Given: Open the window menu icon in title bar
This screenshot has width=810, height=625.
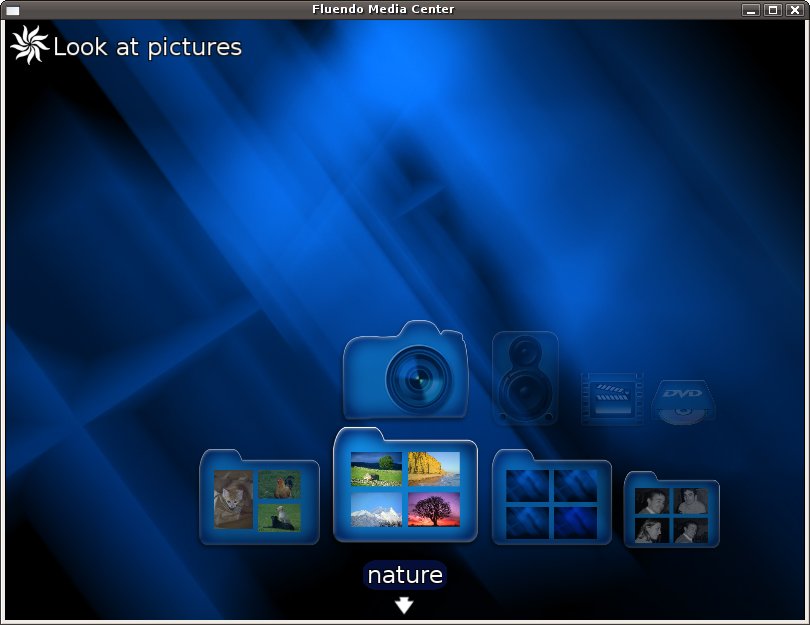Looking at the screenshot, I should [12, 10].
